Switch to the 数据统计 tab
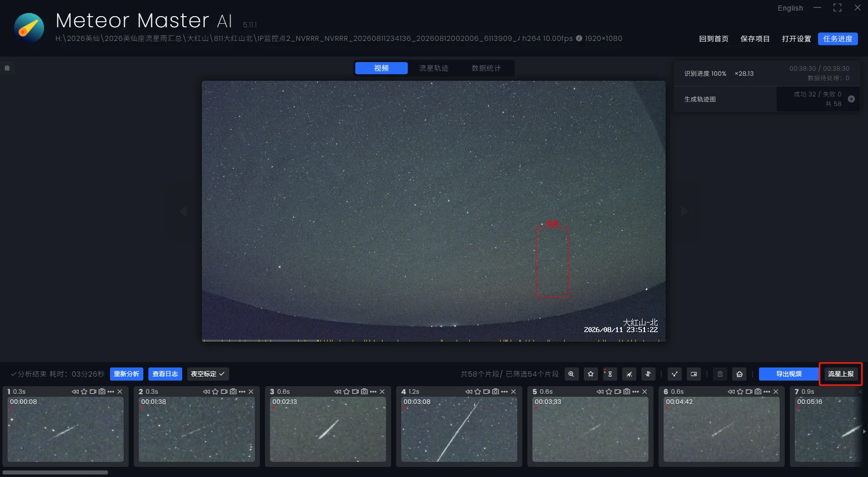Image resolution: width=868 pixels, height=477 pixels. (486, 68)
